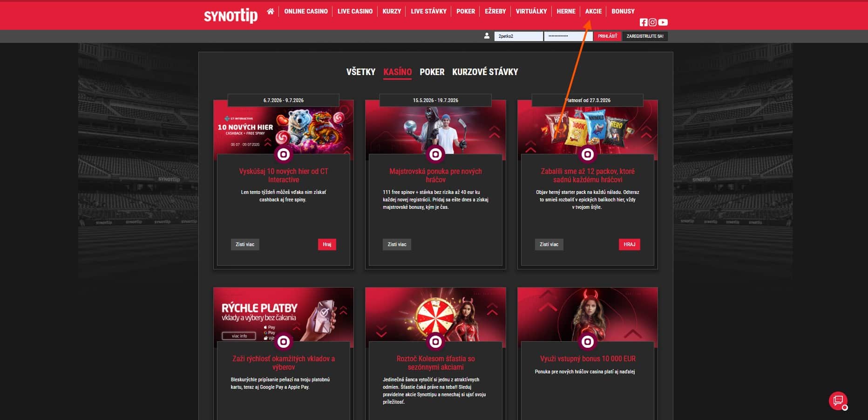The height and width of the screenshot is (420, 868).
Task: Navigate to Poker menu item
Action: click(x=466, y=11)
